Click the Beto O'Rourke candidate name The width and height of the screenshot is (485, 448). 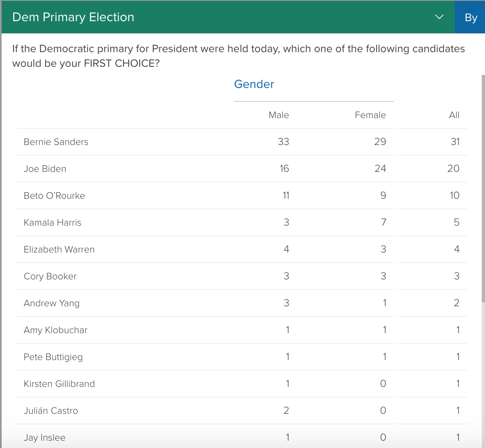54,195
